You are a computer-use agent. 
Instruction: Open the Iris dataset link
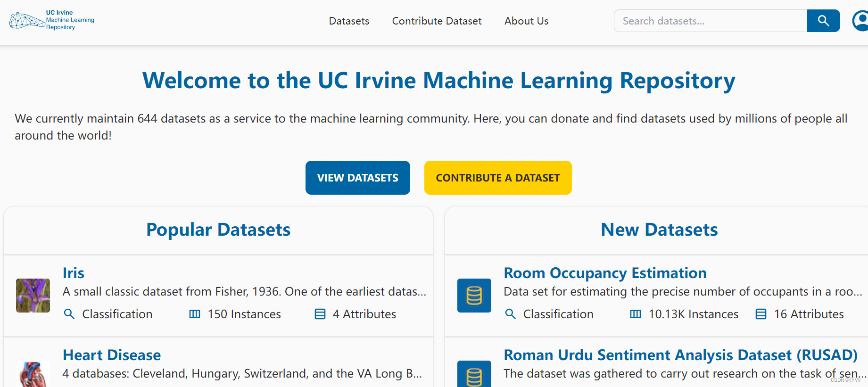pos(74,273)
